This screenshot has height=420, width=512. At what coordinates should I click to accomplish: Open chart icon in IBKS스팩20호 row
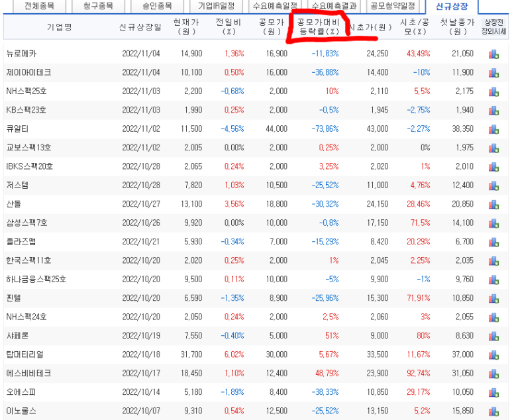(493, 167)
